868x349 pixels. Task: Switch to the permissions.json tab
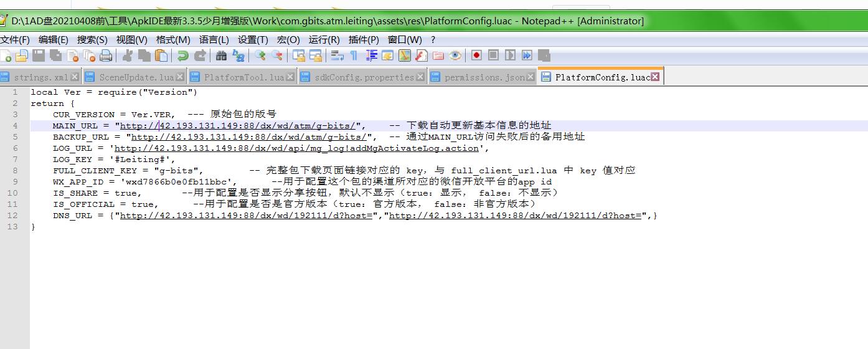(484, 77)
